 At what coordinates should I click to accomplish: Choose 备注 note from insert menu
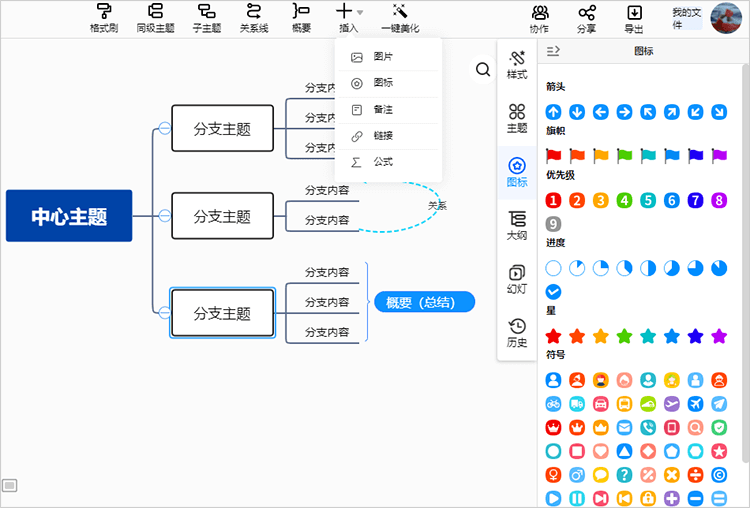click(x=388, y=110)
